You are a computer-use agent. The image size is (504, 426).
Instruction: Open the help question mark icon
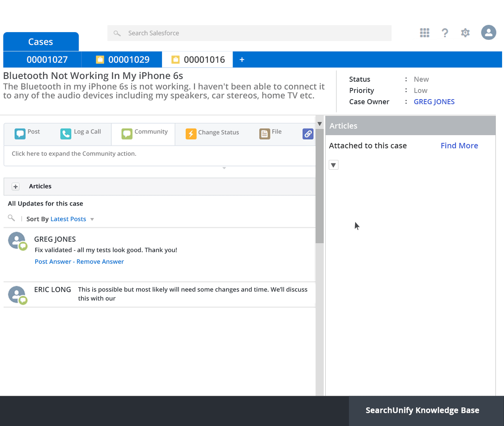(445, 33)
